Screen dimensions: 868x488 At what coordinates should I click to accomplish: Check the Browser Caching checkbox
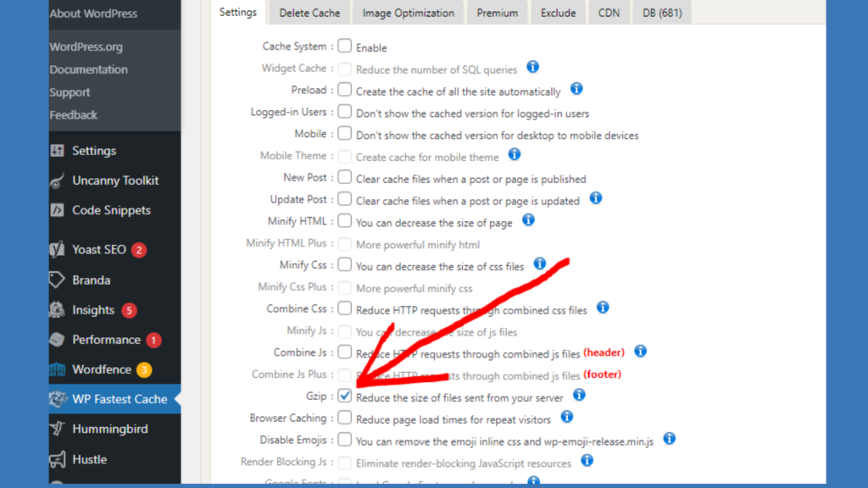[345, 417]
